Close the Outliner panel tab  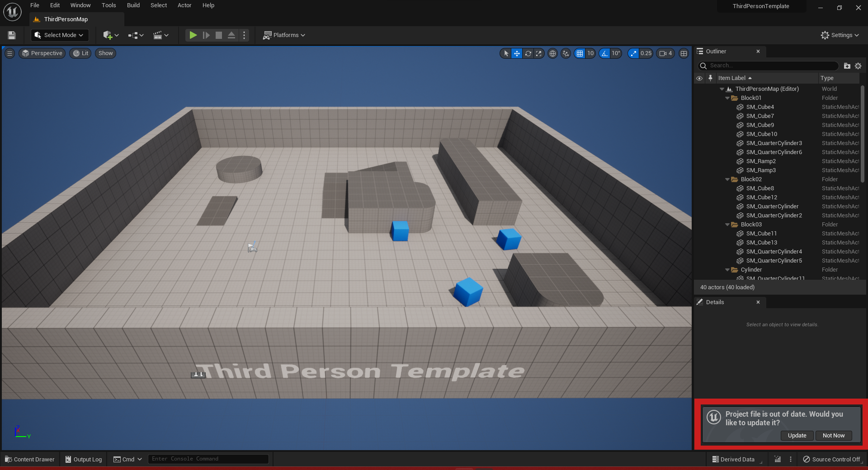pos(758,52)
